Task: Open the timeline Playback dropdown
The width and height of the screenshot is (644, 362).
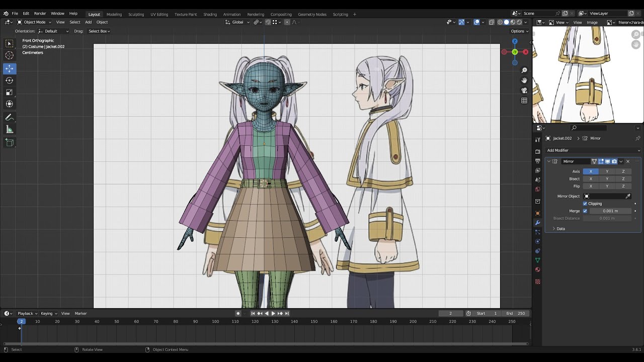Action: point(27,313)
